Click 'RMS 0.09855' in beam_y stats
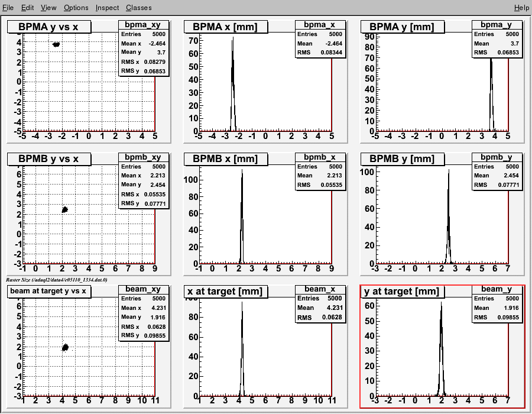Viewport: 532px width, 414px height. (497, 317)
